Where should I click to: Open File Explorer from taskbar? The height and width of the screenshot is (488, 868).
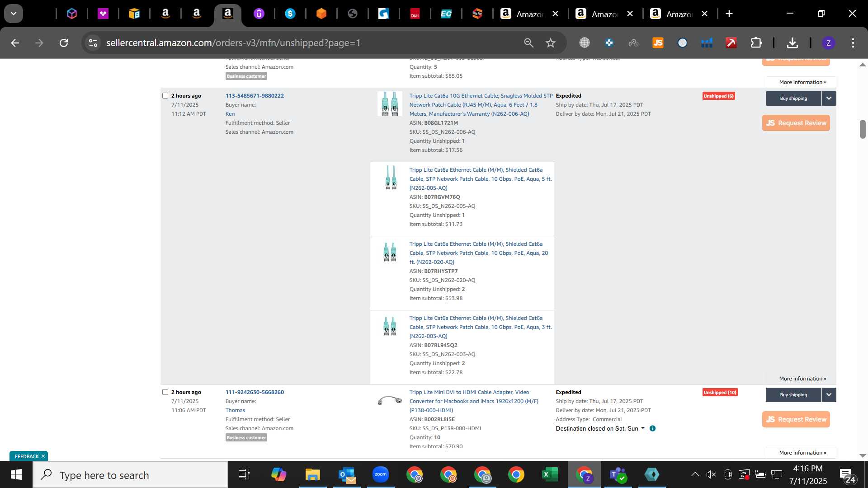click(313, 475)
